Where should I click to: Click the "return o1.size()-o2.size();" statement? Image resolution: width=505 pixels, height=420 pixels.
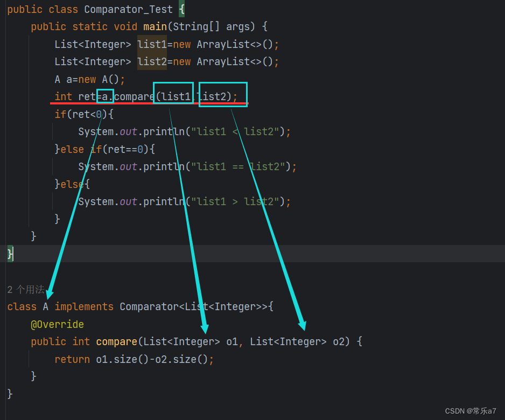[134, 359]
